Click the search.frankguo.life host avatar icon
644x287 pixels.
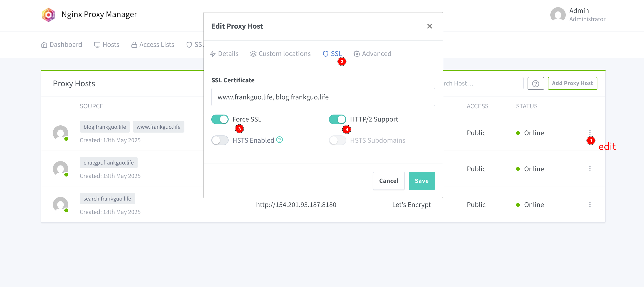click(x=61, y=204)
